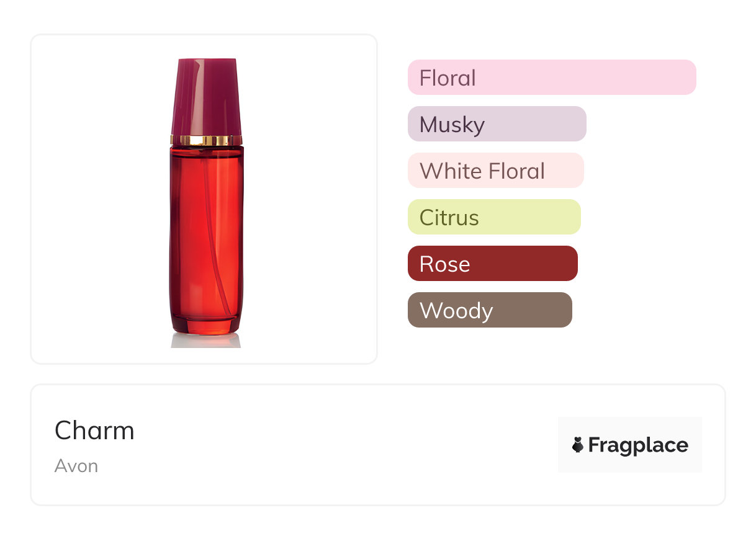Click the thick glass base of the bottle
This screenshot has height=536, width=756.
[x=206, y=324]
